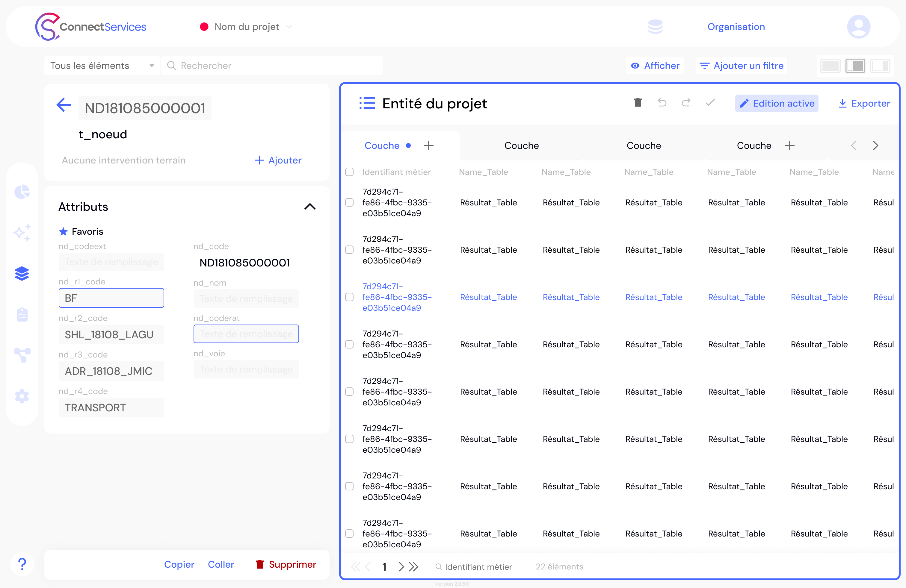Switch to the second Couche tab
906x588 pixels.
(x=522, y=146)
